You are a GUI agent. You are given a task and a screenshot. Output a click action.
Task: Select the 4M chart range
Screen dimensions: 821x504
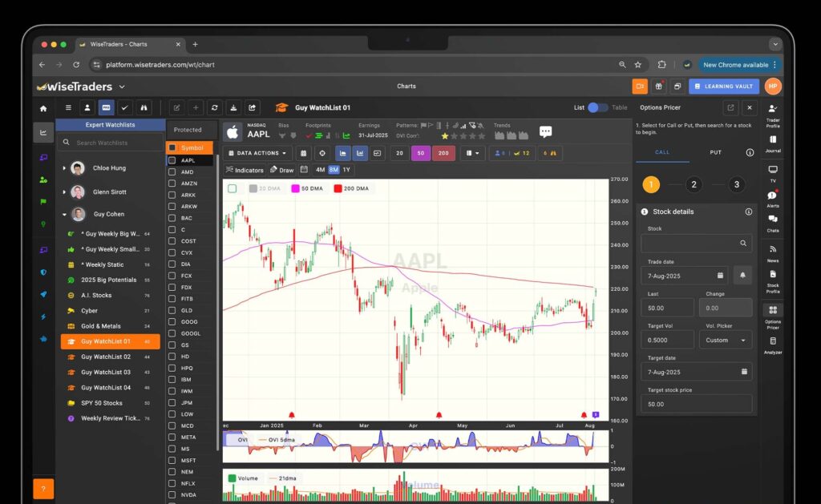click(321, 170)
